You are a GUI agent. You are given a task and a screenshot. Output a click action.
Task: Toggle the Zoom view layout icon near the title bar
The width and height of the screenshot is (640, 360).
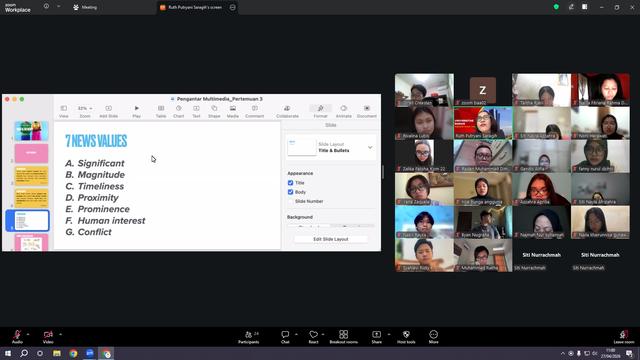click(584, 7)
